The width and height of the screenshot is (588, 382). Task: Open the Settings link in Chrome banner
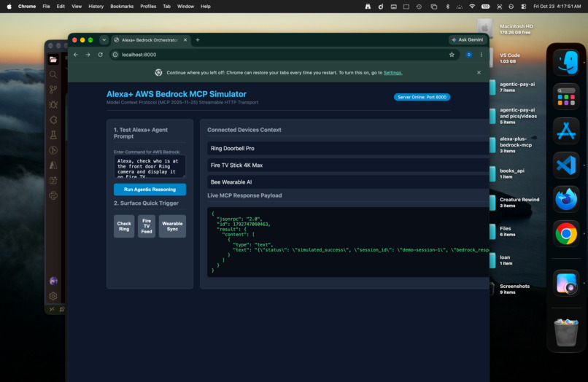pyautogui.click(x=392, y=73)
